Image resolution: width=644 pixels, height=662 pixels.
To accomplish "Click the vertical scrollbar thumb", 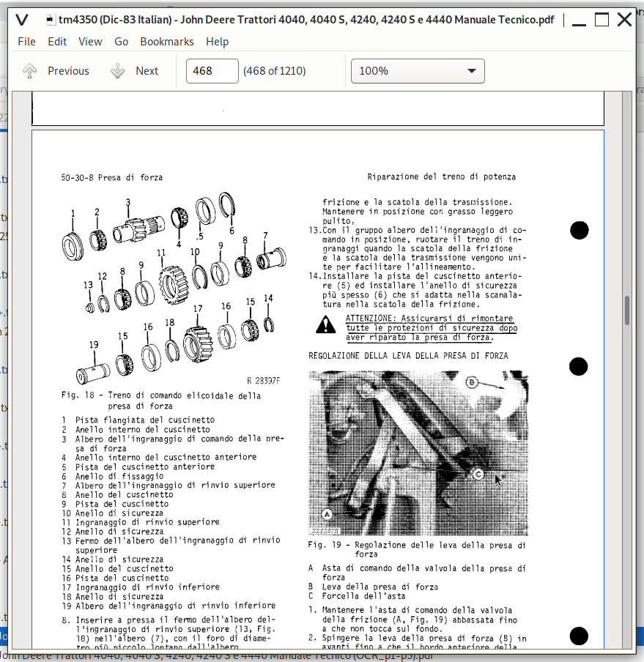I will [x=627, y=310].
